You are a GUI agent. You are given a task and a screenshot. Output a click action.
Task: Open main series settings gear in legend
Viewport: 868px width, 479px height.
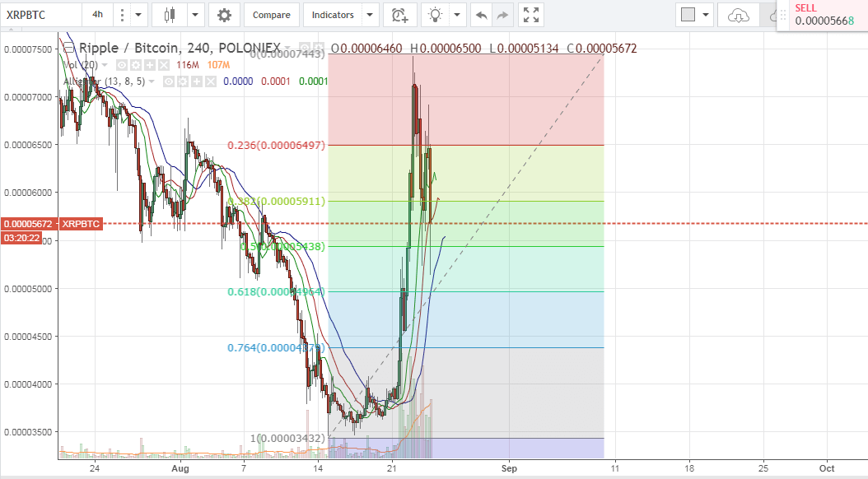(x=319, y=48)
